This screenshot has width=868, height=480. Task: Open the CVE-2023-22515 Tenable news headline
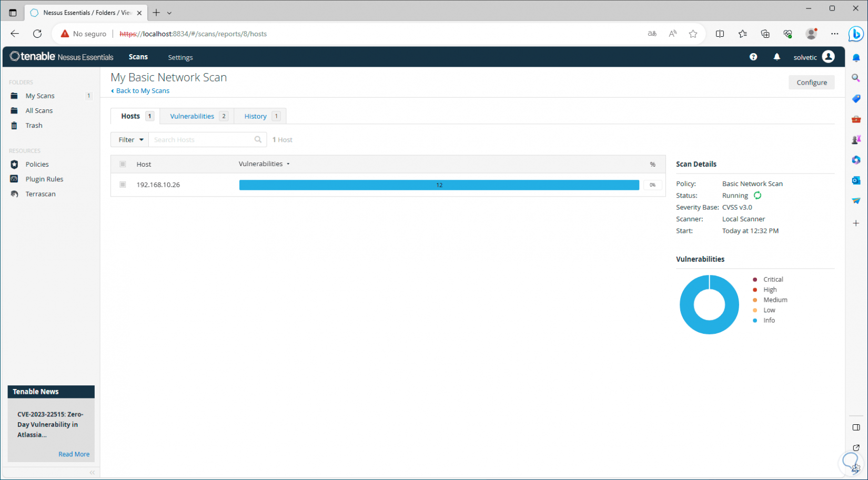(51, 424)
